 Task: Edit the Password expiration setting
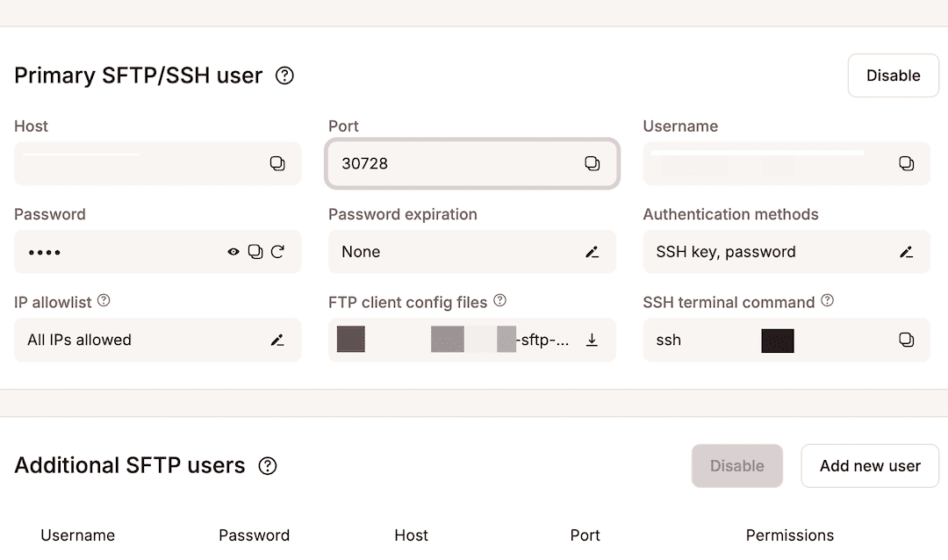[x=592, y=252]
